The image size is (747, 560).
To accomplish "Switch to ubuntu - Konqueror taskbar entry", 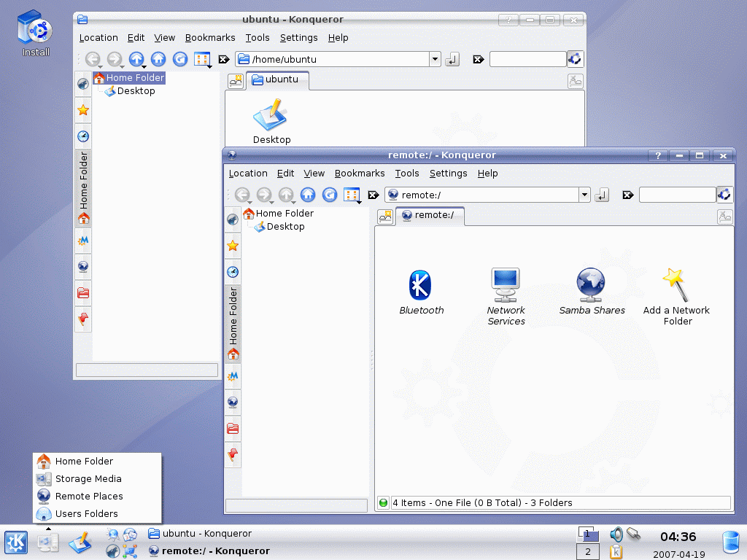I will (200, 533).
